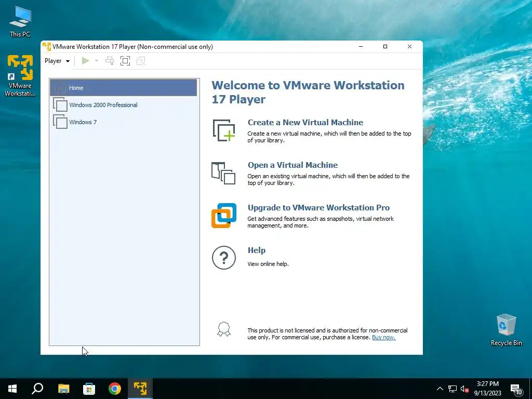Click the Home house icon in library
This screenshot has width=532, height=399.
(60, 87)
